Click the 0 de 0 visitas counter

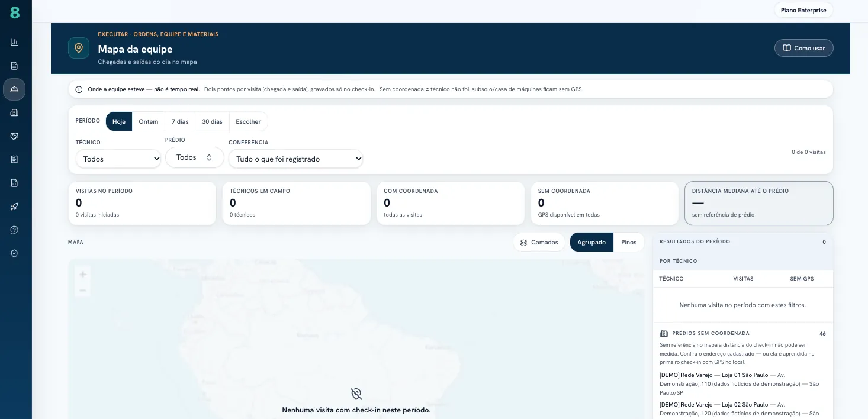tap(808, 152)
